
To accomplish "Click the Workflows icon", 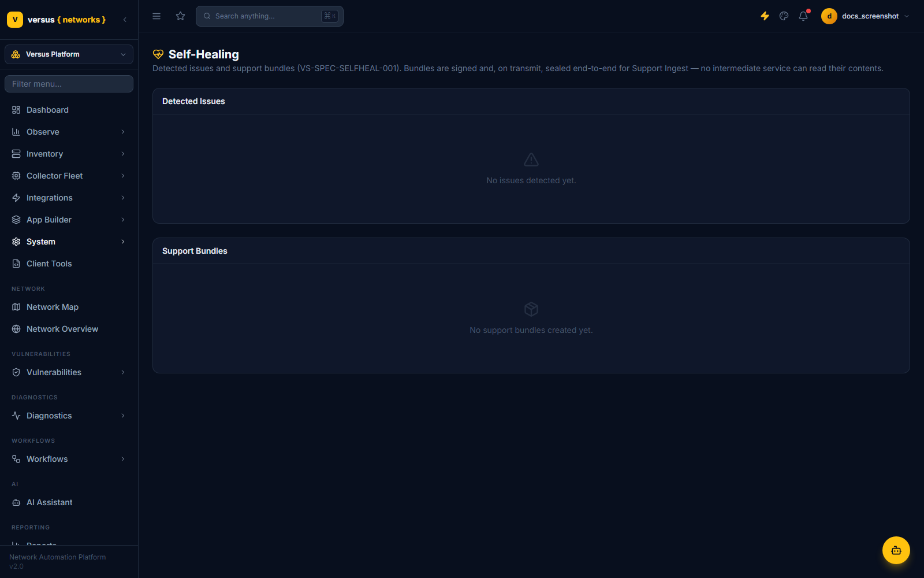I will click(16, 459).
